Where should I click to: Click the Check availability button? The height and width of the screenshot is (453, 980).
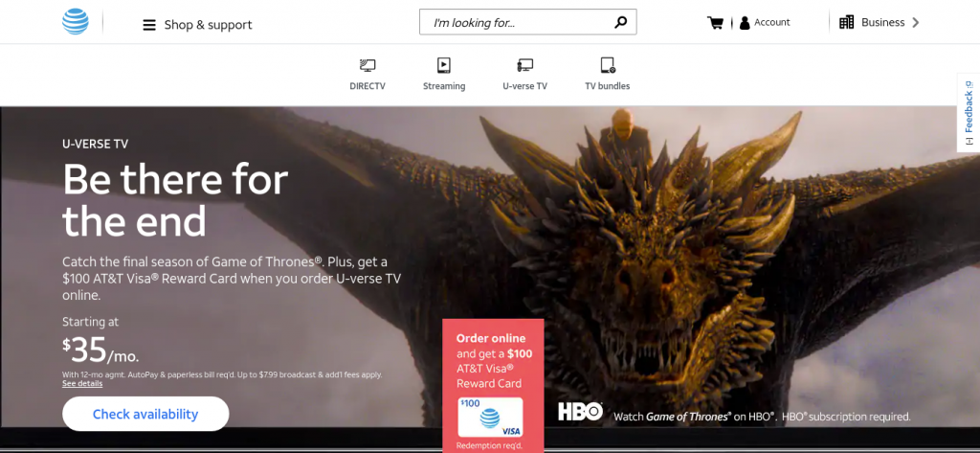pyautogui.click(x=145, y=415)
